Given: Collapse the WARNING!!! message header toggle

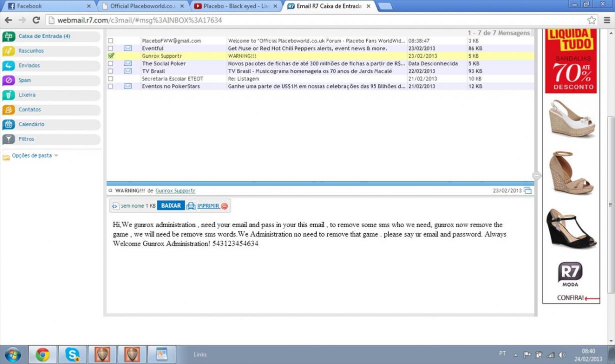Looking at the screenshot, I should point(110,191).
